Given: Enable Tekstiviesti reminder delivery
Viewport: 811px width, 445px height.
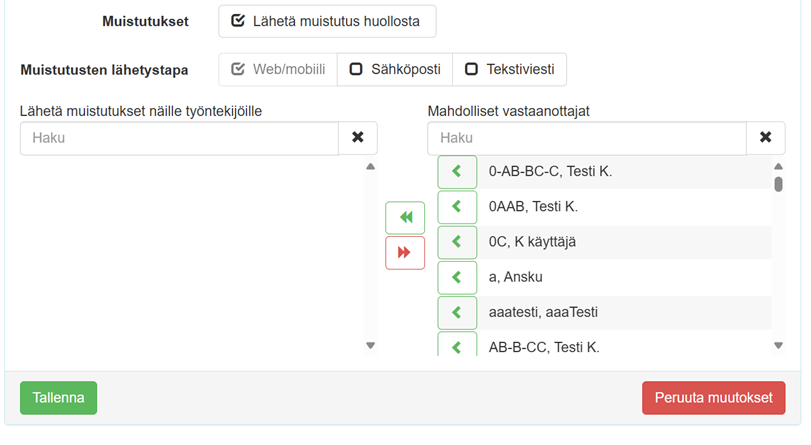Looking at the screenshot, I should 510,70.
